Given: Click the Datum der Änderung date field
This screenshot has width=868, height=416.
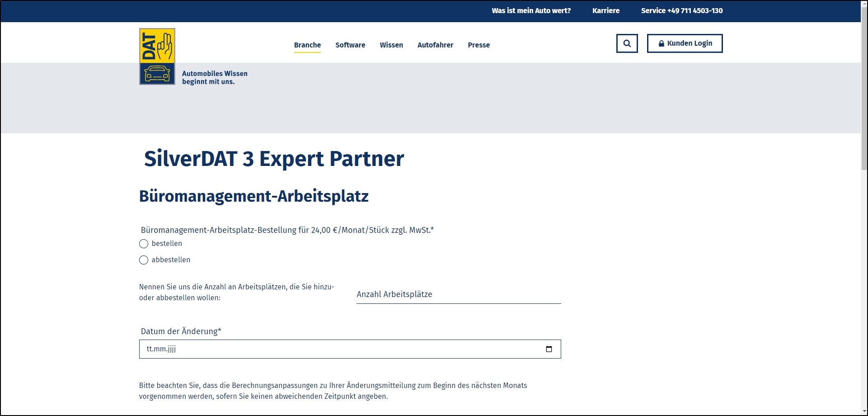Looking at the screenshot, I should [343, 349].
